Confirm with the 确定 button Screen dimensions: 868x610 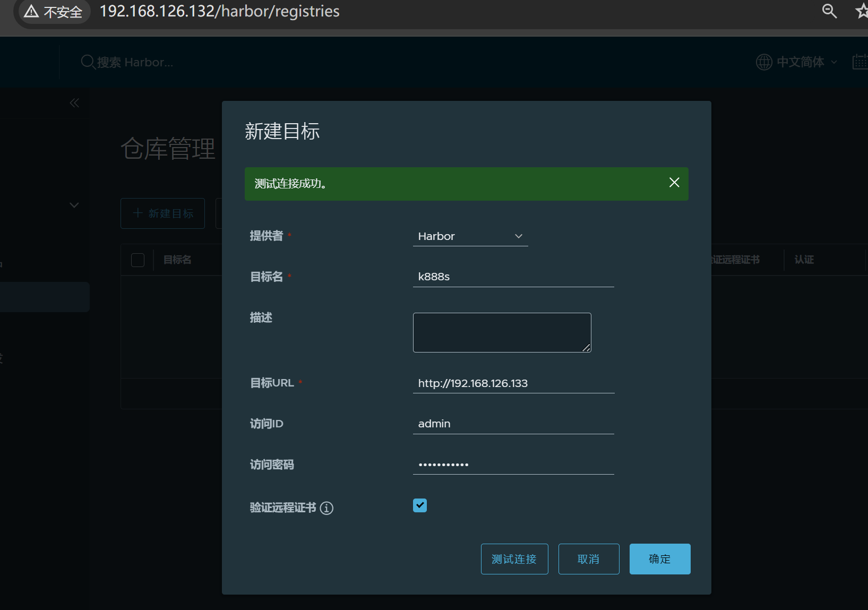(659, 559)
